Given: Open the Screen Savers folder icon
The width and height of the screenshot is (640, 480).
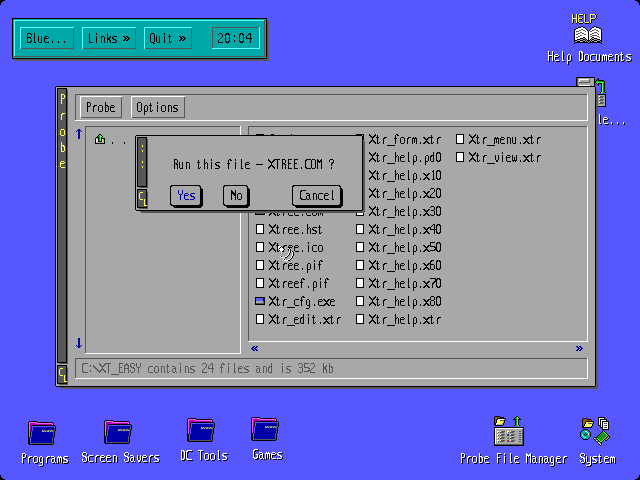Looking at the screenshot, I should (118, 432).
